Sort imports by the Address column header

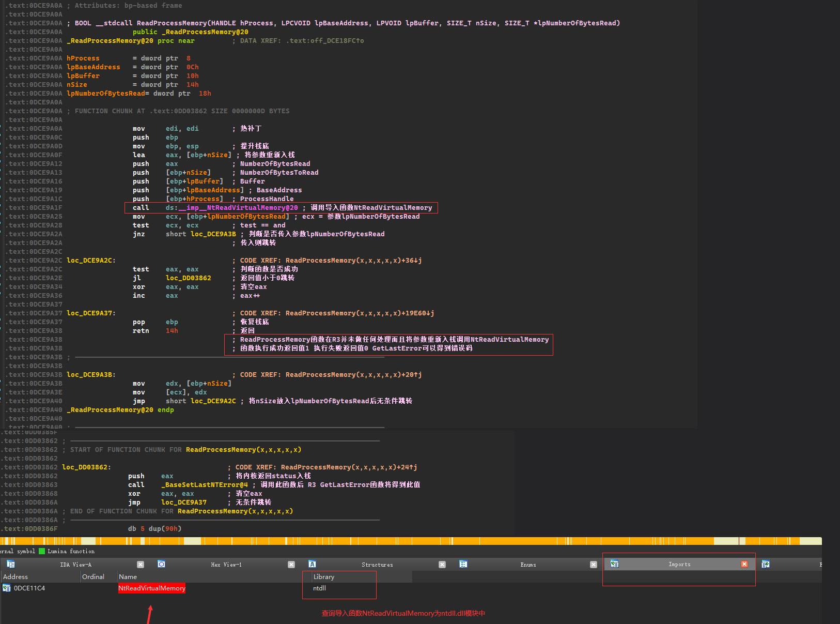tap(40, 576)
